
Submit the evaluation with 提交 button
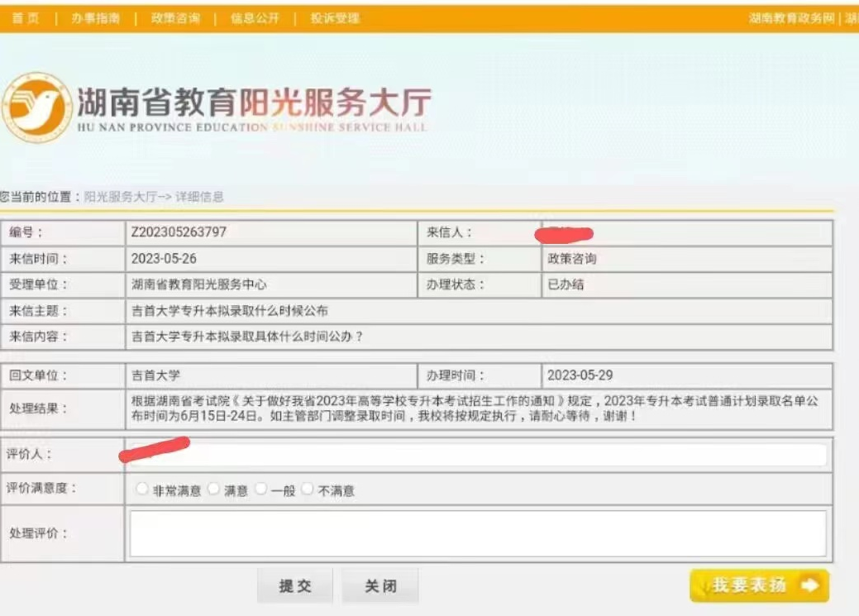pyautogui.click(x=295, y=585)
